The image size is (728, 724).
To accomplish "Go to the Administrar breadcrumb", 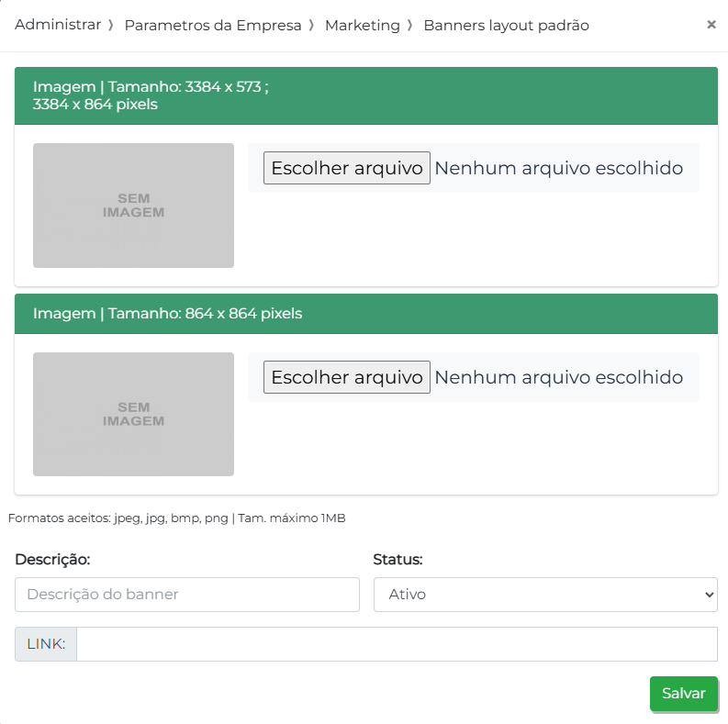I will pos(58,26).
